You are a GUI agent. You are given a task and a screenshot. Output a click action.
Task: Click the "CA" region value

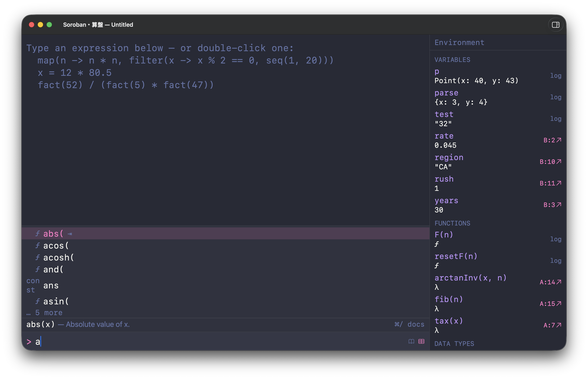443,167
